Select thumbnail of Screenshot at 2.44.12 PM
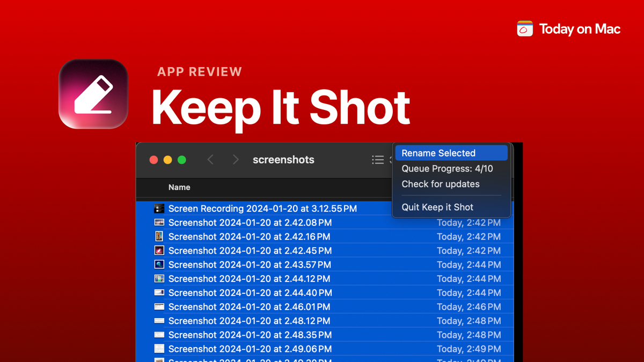This screenshot has height=362, width=644. click(159, 279)
